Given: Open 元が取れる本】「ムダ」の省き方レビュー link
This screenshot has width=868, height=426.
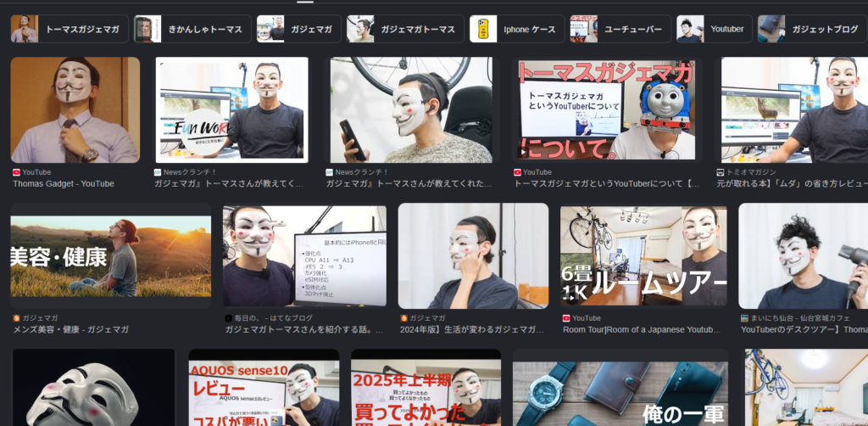Looking at the screenshot, I should 793,183.
